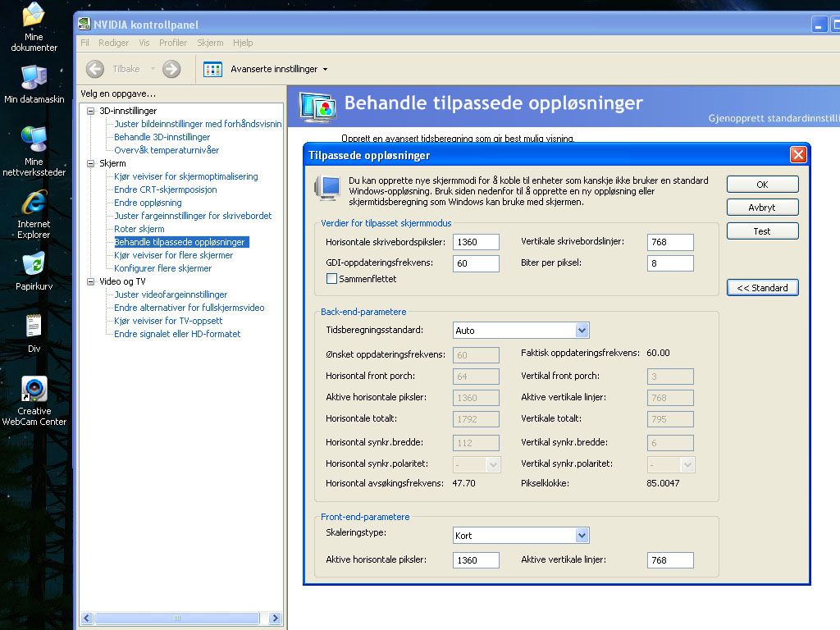Click front-end Aktive horisontale piksler field
This screenshot has width=840, height=630.
pyautogui.click(x=476, y=560)
